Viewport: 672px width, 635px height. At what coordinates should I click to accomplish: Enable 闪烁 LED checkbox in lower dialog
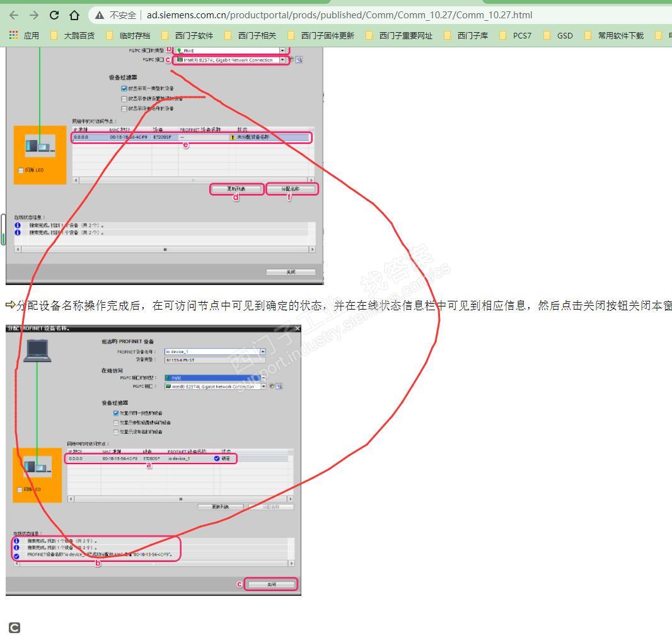[x=20, y=489]
